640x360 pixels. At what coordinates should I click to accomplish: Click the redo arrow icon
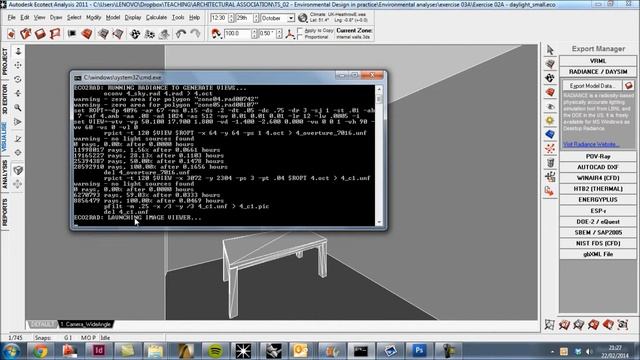pos(196,33)
